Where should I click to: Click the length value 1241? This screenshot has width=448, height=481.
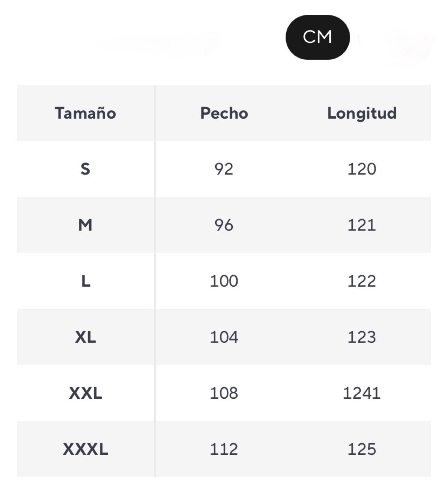click(x=362, y=393)
